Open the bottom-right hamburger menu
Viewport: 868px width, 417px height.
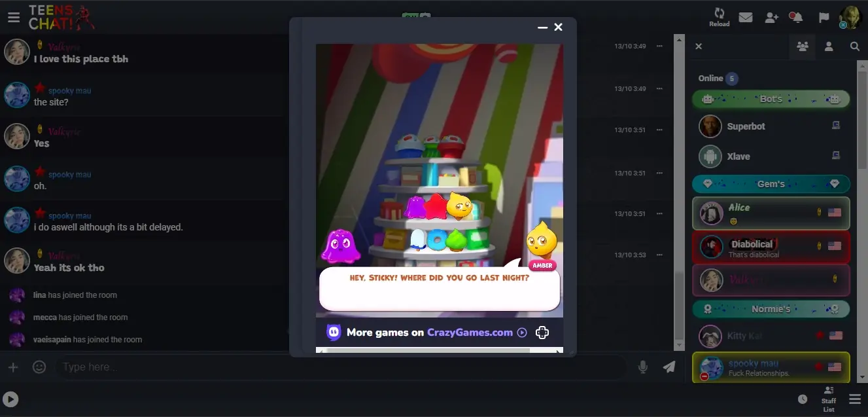click(x=855, y=399)
